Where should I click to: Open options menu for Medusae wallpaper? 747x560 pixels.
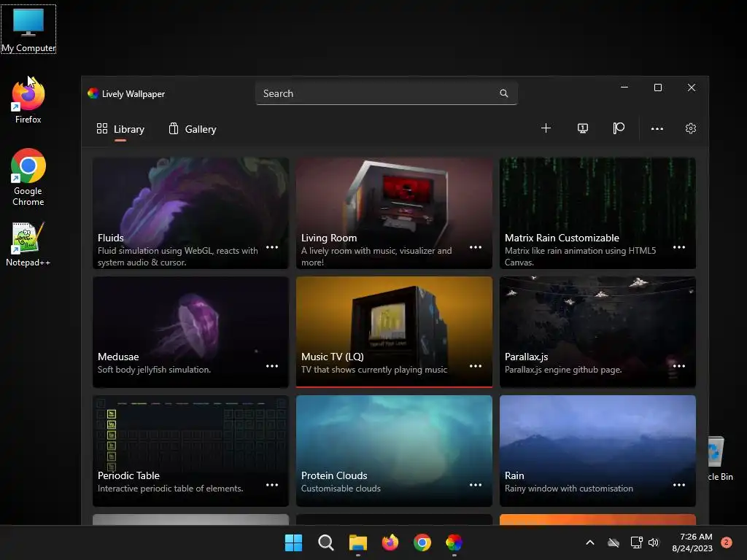click(272, 366)
